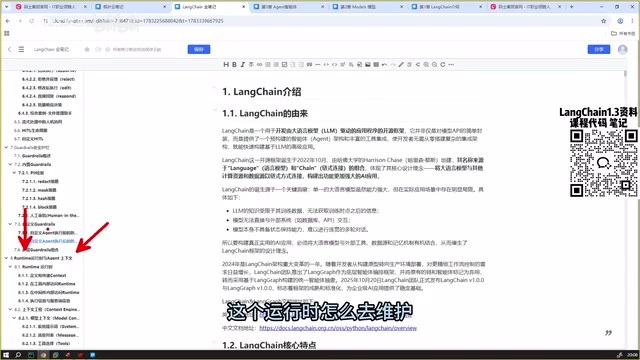Image resolution: width=640 pixels, height=360 pixels.
Task: Collapse the '7.2.1 PII' outline node
Action: [x=14, y=173]
